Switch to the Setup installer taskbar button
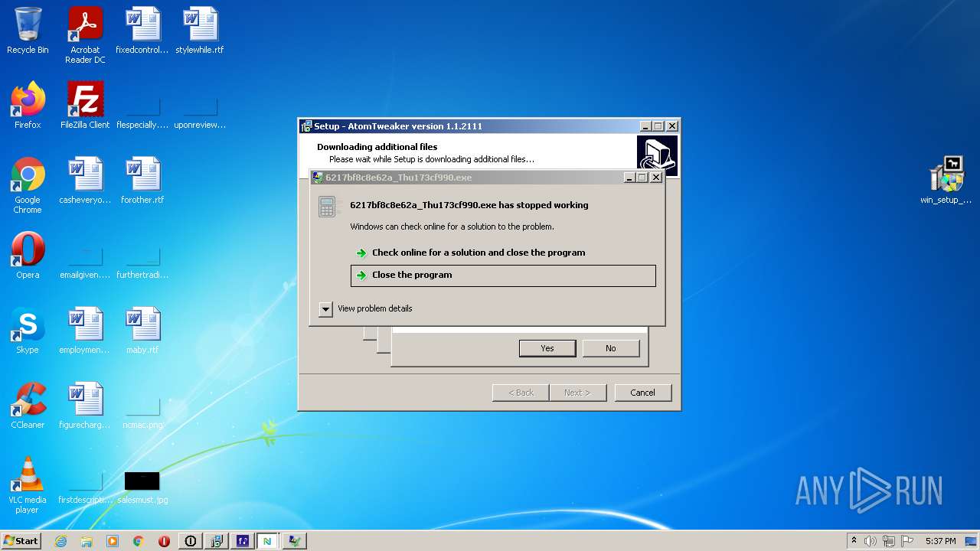Image resolution: width=980 pixels, height=551 pixels. pos(217,541)
